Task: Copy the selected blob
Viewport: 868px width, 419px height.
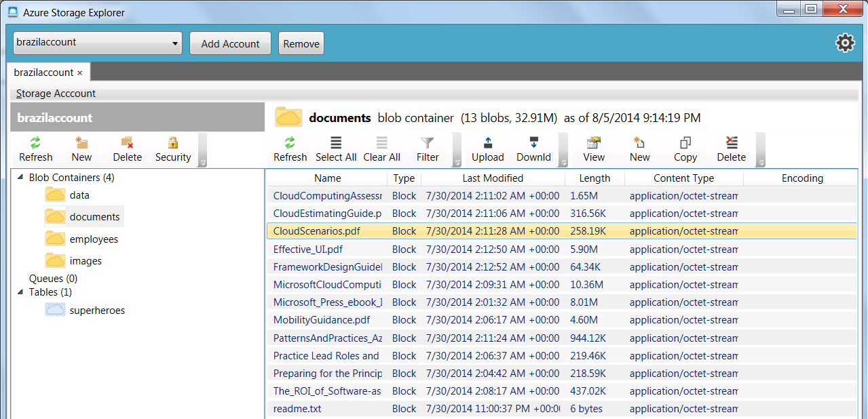Action: (x=685, y=149)
